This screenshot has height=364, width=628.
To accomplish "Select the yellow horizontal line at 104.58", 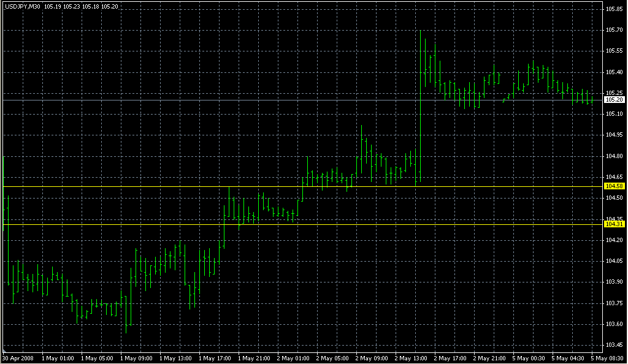I will [x=303, y=187].
